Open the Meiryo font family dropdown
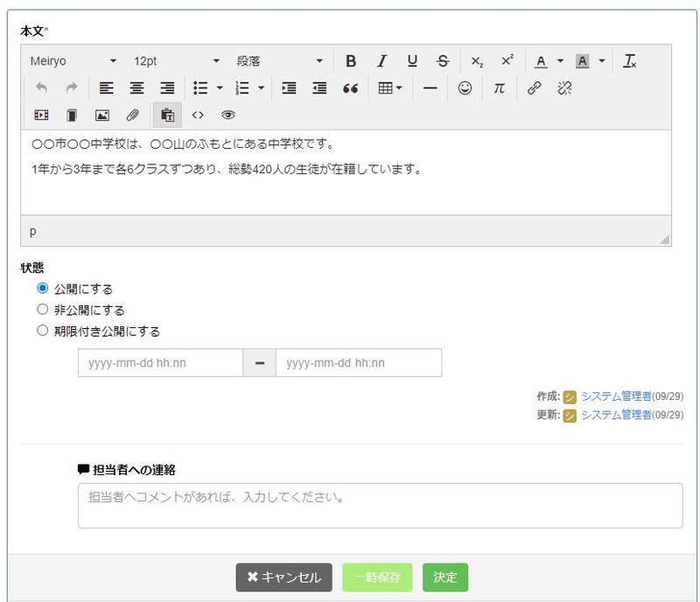700x602 pixels. 73,61
